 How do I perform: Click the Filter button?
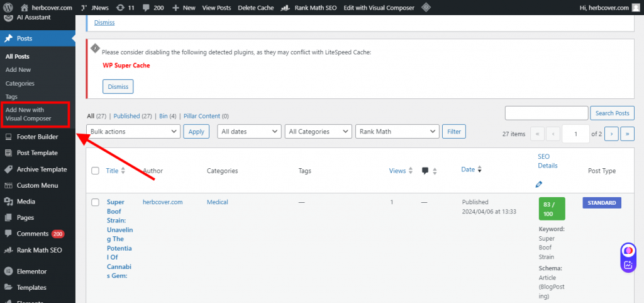pos(454,132)
